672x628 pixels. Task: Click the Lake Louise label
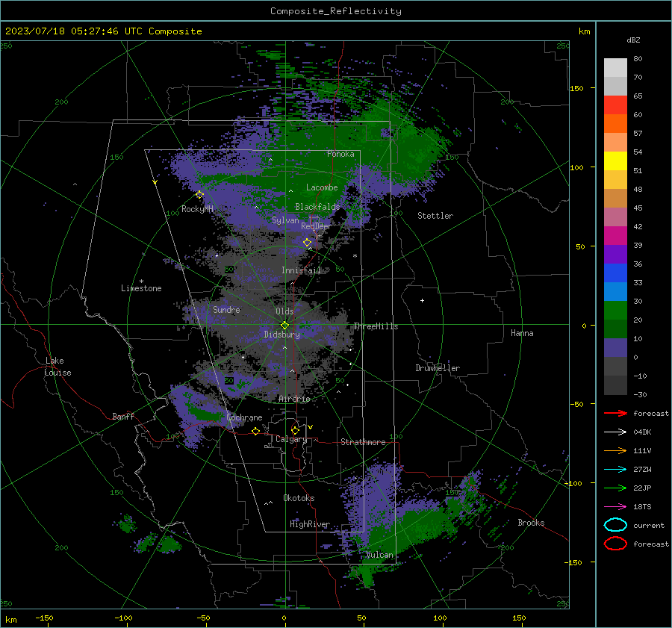pyautogui.click(x=57, y=367)
